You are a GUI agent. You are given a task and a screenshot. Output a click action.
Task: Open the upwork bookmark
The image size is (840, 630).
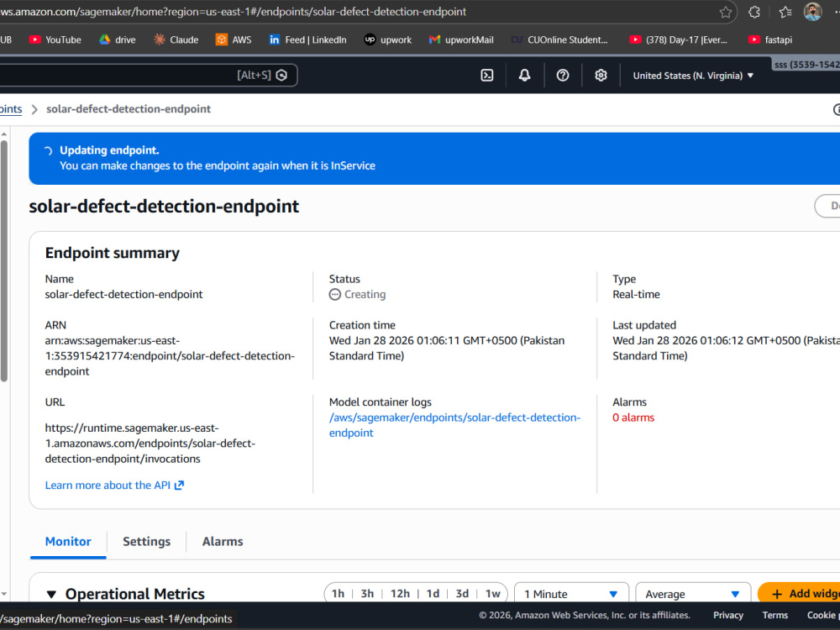point(388,39)
